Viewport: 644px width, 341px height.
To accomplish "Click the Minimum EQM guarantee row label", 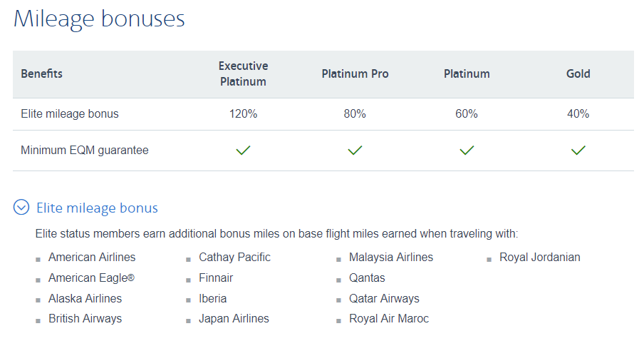I will point(85,151).
